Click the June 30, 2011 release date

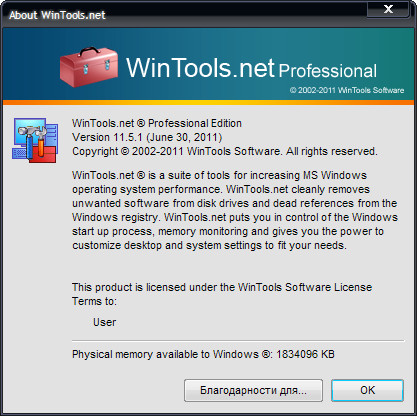tap(184, 137)
